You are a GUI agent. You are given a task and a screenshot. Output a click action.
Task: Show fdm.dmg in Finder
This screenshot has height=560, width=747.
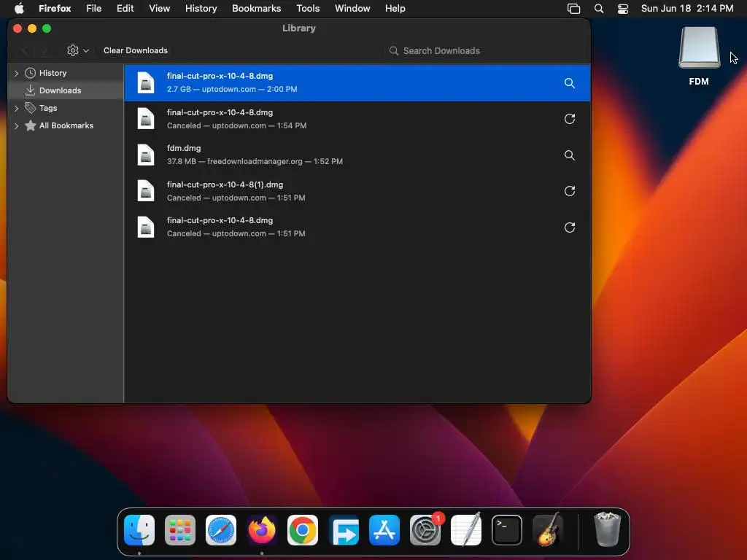point(569,155)
